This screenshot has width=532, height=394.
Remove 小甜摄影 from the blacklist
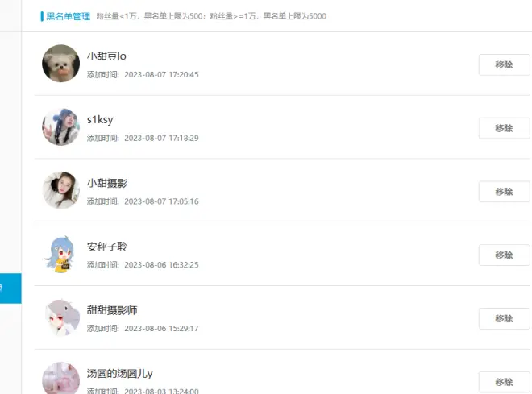[x=504, y=192]
